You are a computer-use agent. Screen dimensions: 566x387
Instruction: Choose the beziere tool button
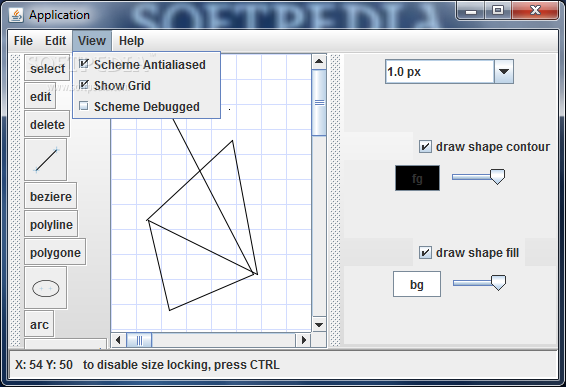[x=51, y=196]
